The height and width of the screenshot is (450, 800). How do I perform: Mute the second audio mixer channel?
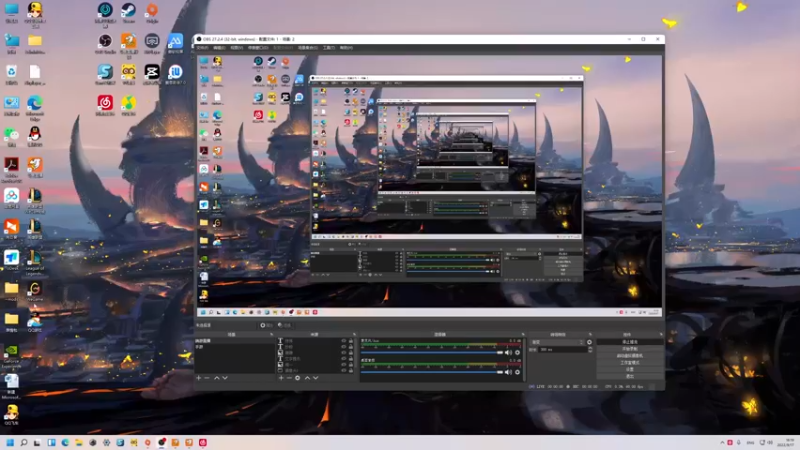(508, 372)
